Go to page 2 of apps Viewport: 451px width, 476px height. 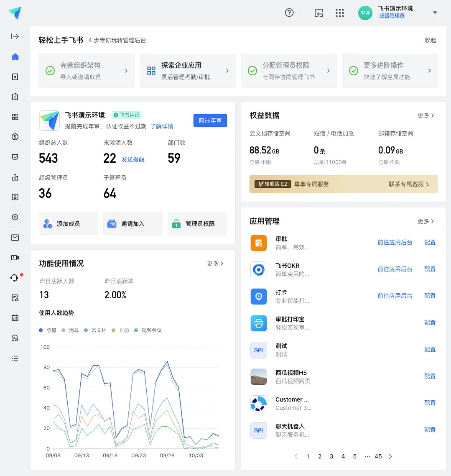coord(320,457)
